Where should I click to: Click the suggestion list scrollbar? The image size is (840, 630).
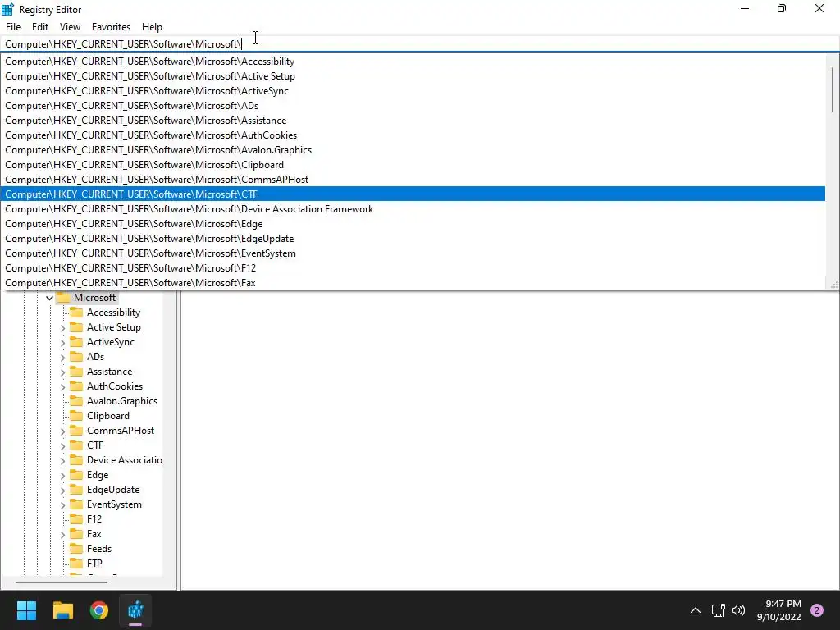(x=833, y=90)
